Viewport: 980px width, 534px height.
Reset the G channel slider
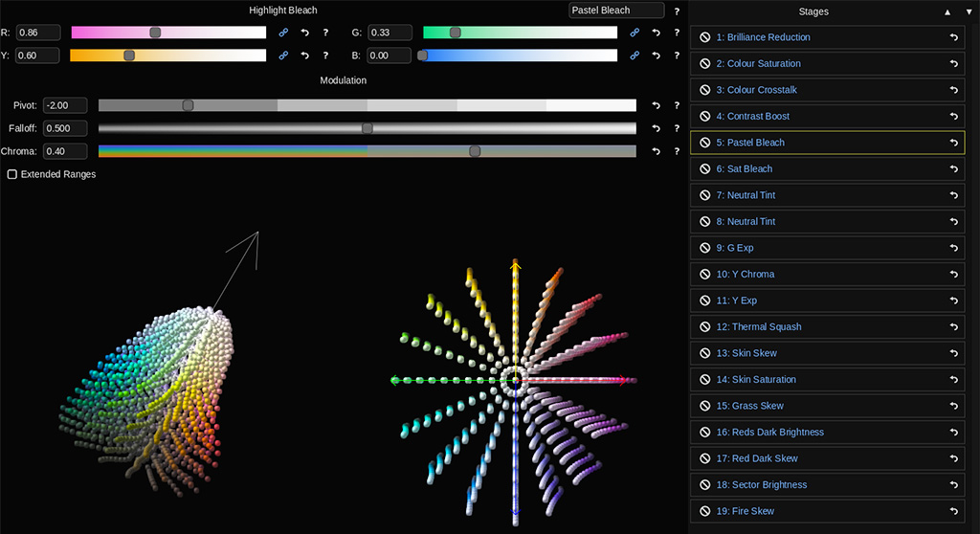coord(656,33)
